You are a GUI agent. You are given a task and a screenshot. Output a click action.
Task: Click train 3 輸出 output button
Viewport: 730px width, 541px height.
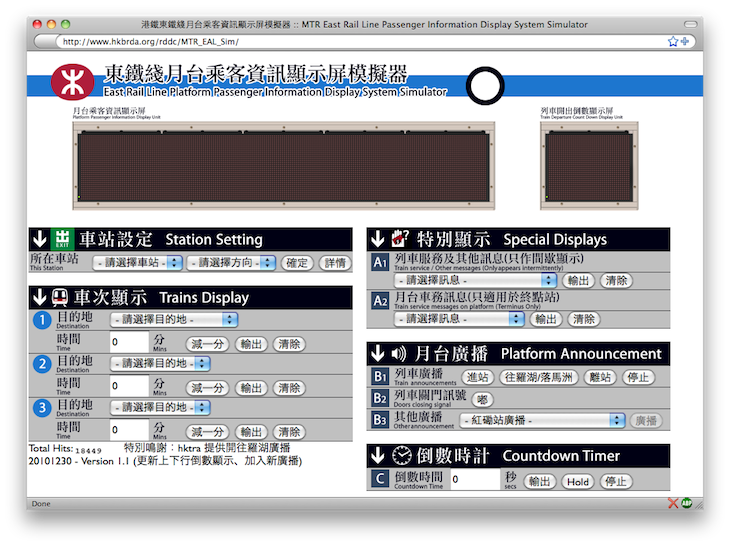(x=251, y=432)
